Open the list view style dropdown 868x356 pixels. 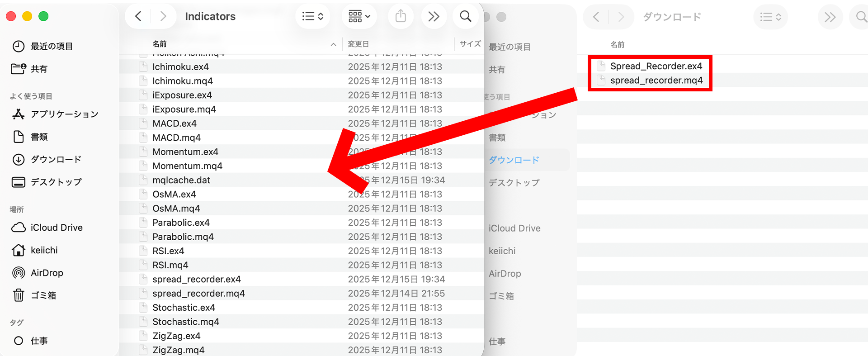click(312, 17)
